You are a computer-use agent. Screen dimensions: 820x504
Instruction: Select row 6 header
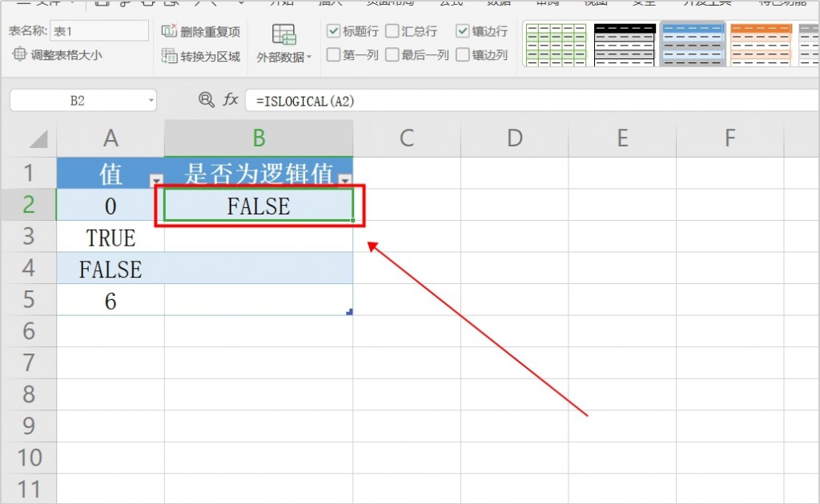(29, 331)
